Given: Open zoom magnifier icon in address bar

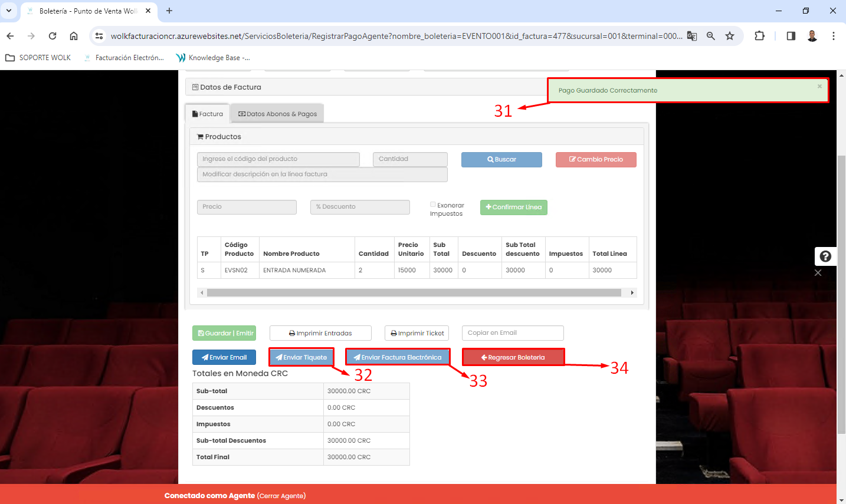Looking at the screenshot, I should pos(711,36).
